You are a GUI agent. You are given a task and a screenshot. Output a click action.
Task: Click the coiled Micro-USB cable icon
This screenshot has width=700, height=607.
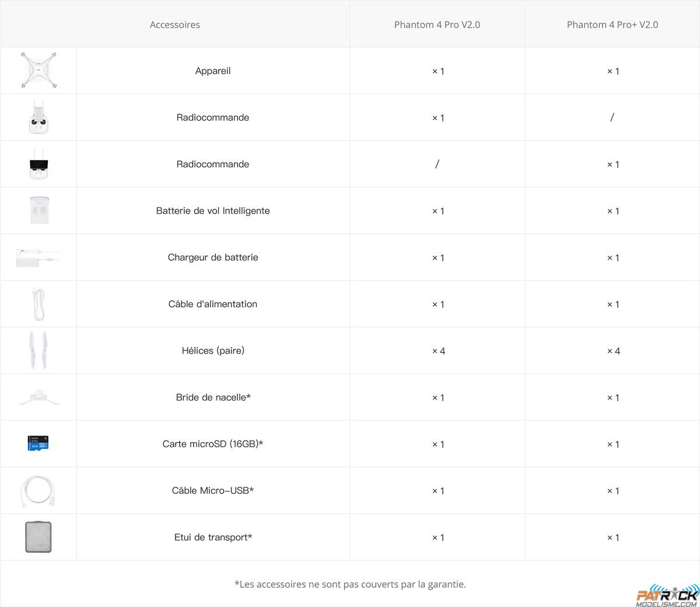[x=38, y=491]
